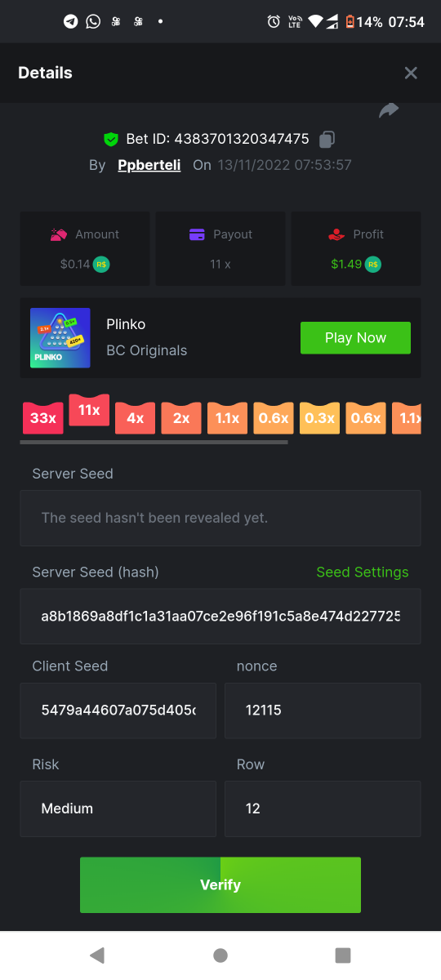Tap the Android back navigation triangle
Screen dimensions: 441x980
[97, 955]
